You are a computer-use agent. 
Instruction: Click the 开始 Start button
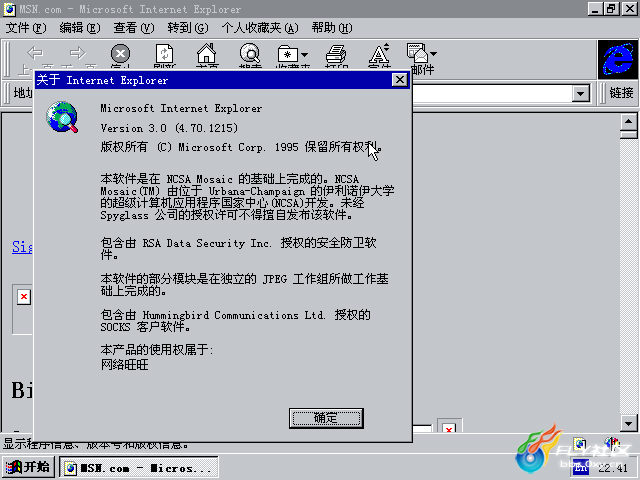[x=28, y=467]
